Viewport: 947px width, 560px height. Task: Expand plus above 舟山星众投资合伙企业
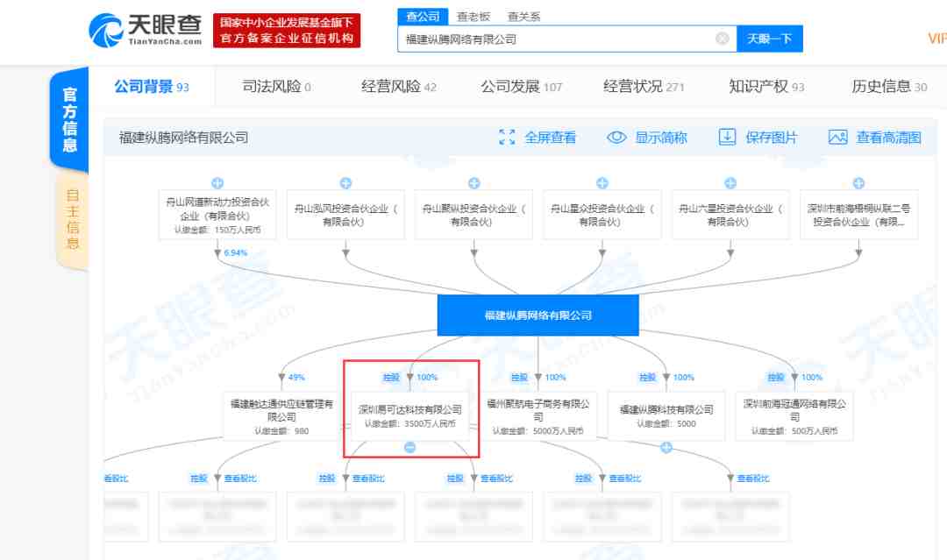point(602,183)
